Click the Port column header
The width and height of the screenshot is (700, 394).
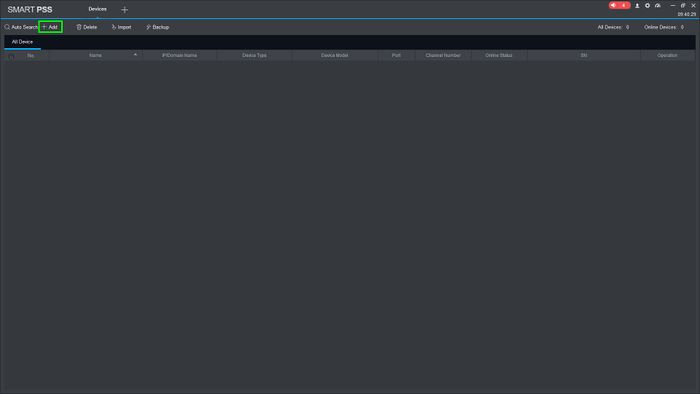point(396,55)
